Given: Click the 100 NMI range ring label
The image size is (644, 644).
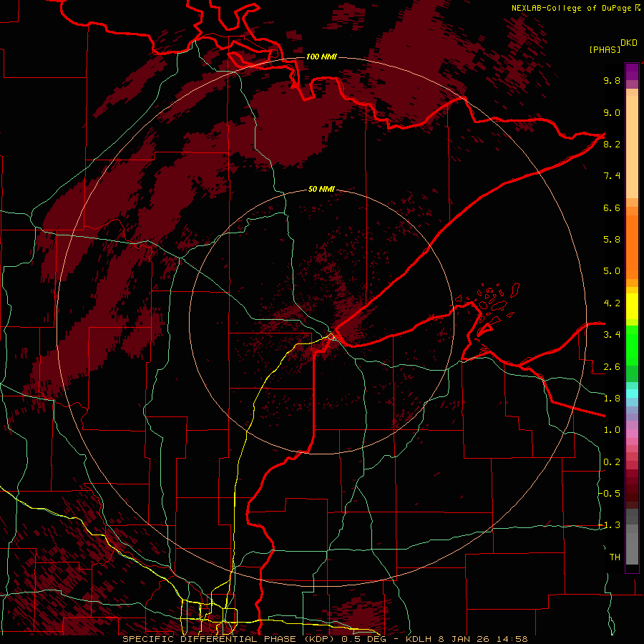Looking at the screenshot, I should (x=321, y=57).
